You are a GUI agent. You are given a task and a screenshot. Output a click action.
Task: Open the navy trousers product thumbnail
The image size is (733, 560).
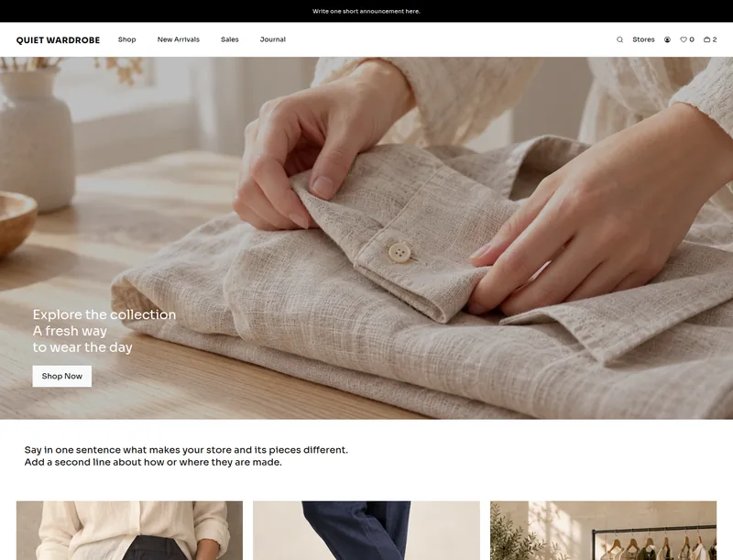click(x=366, y=531)
